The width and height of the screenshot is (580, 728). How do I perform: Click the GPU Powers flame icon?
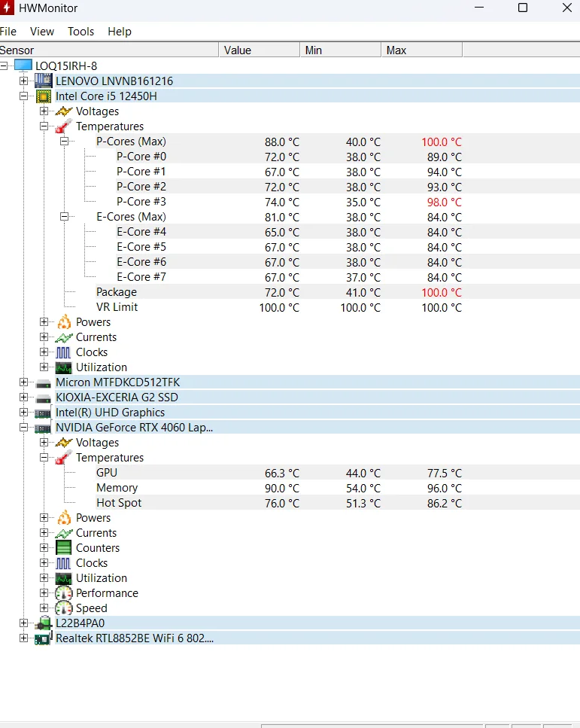(64, 518)
